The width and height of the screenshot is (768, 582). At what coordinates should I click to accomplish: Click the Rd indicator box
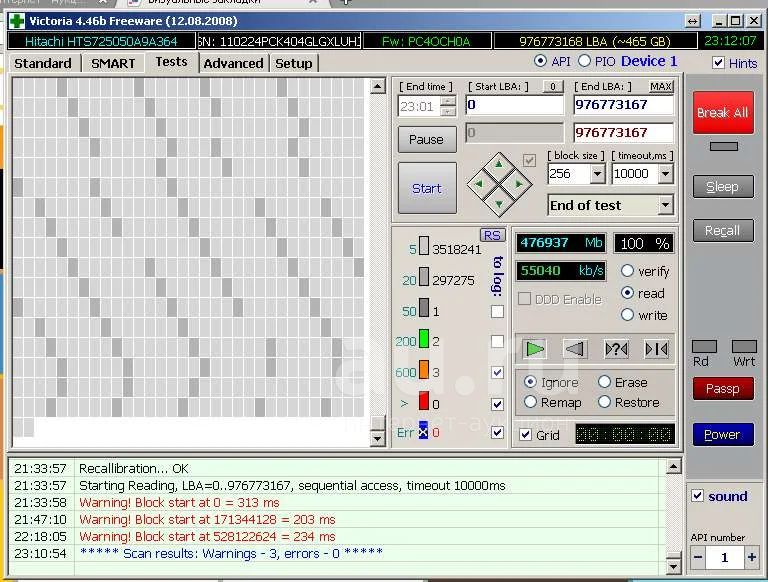click(x=704, y=346)
